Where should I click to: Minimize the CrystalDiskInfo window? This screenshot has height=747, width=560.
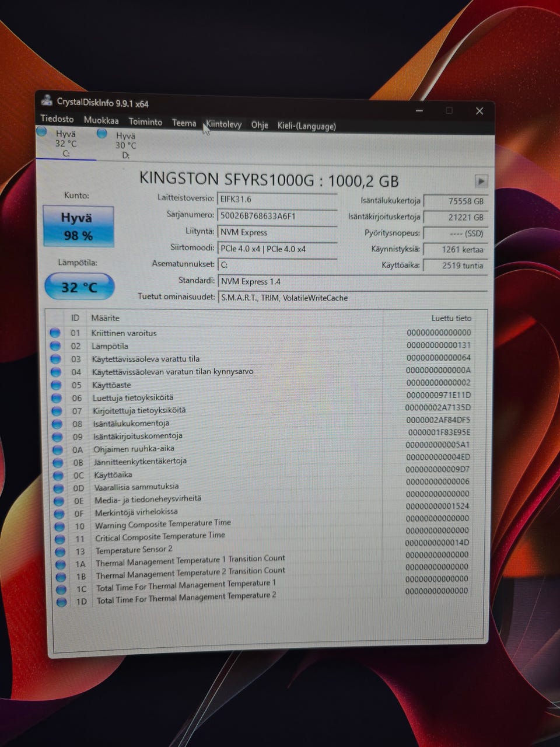pos(419,110)
